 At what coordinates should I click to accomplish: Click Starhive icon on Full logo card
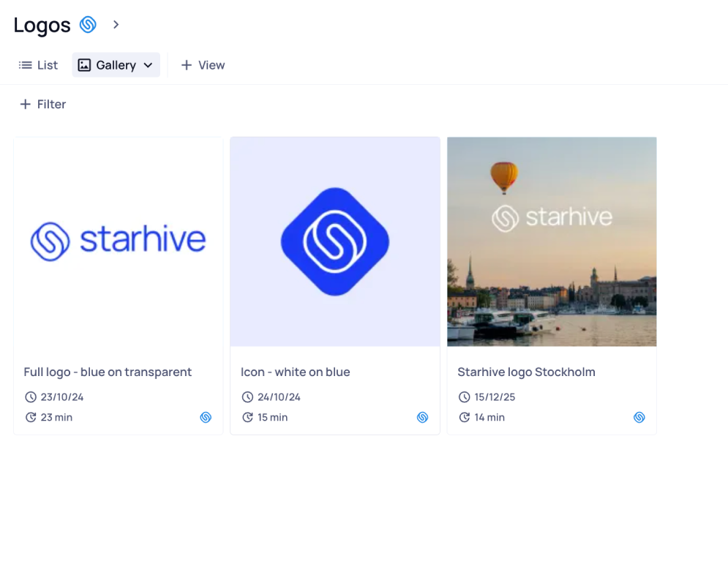pos(206,417)
